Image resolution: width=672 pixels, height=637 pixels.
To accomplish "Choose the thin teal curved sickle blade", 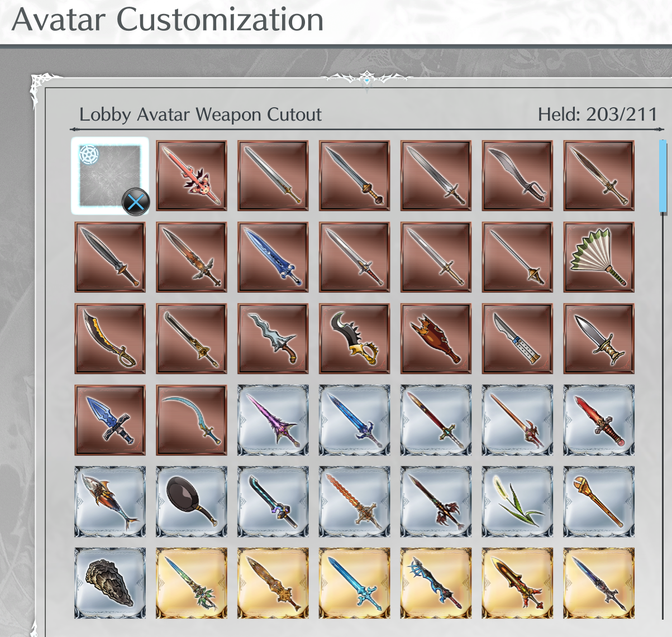I will (x=192, y=420).
